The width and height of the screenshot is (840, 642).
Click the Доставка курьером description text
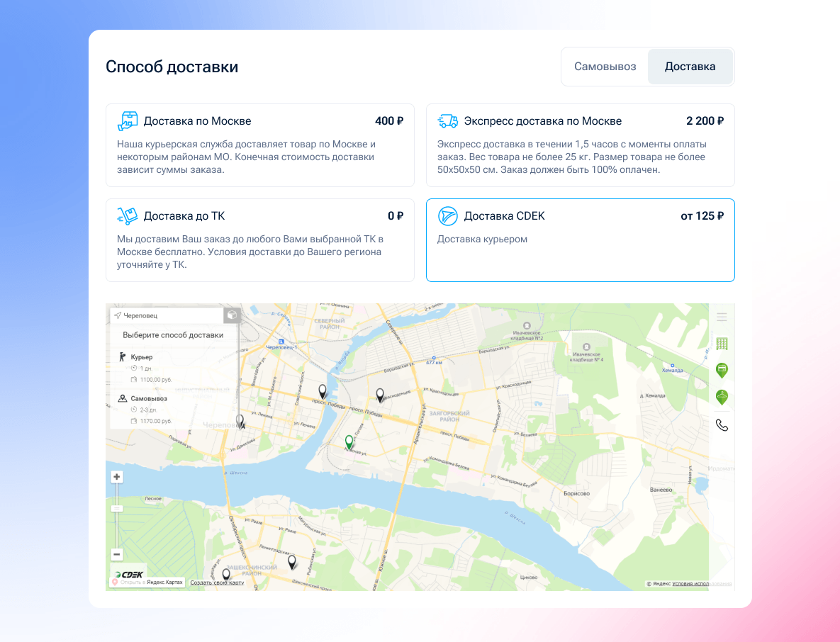tap(482, 240)
